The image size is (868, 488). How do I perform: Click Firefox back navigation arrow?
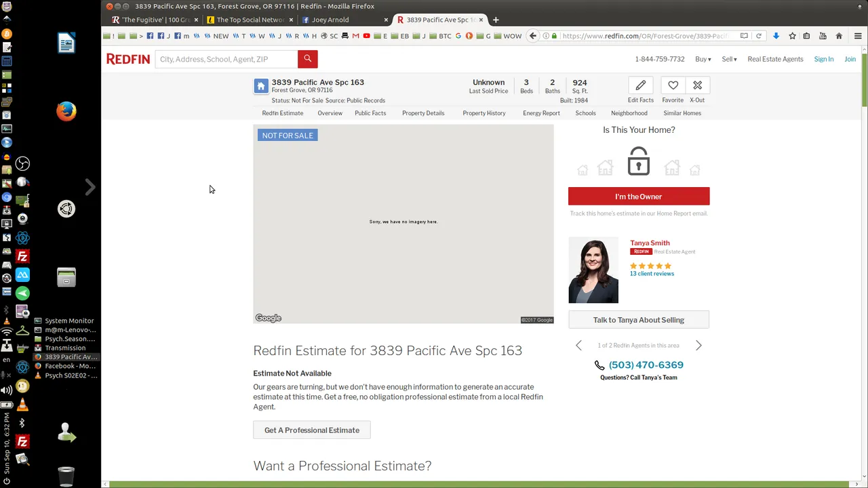tap(533, 36)
